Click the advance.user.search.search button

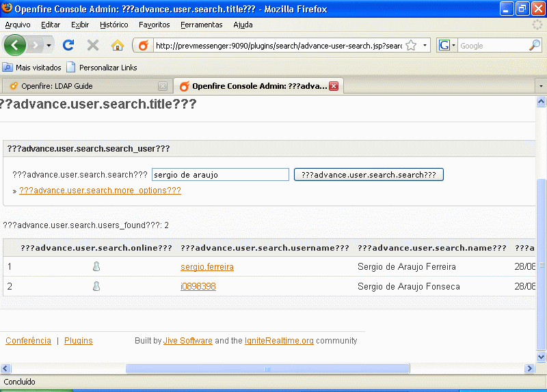[x=369, y=175]
